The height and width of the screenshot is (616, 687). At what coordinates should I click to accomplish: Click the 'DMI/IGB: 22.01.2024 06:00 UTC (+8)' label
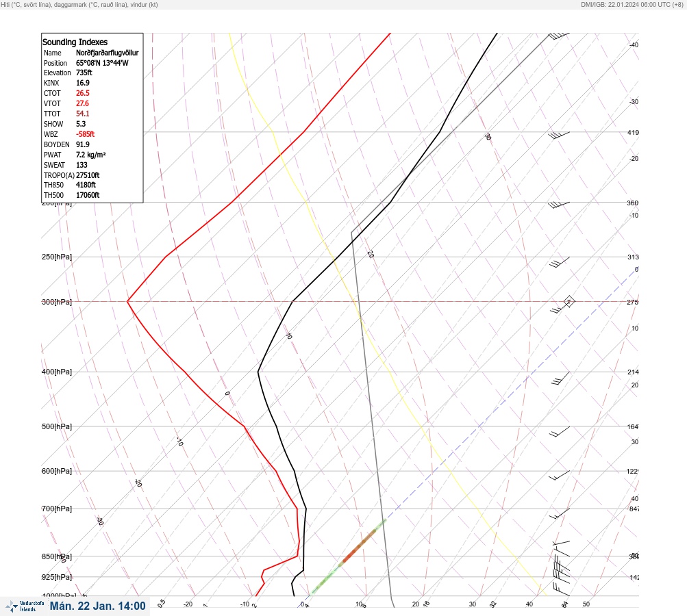[x=632, y=5]
